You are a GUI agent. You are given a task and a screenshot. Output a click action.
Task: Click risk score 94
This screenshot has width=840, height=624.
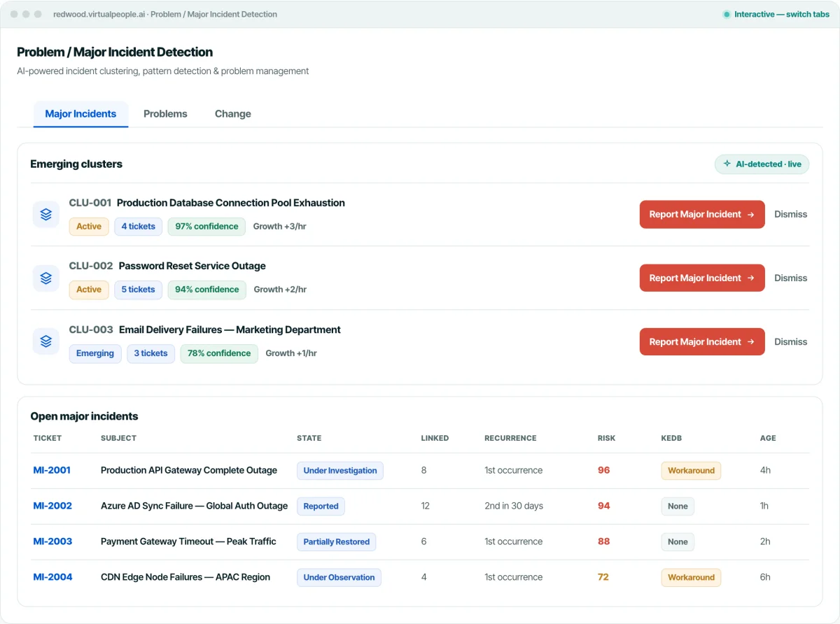tap(604, 506)
